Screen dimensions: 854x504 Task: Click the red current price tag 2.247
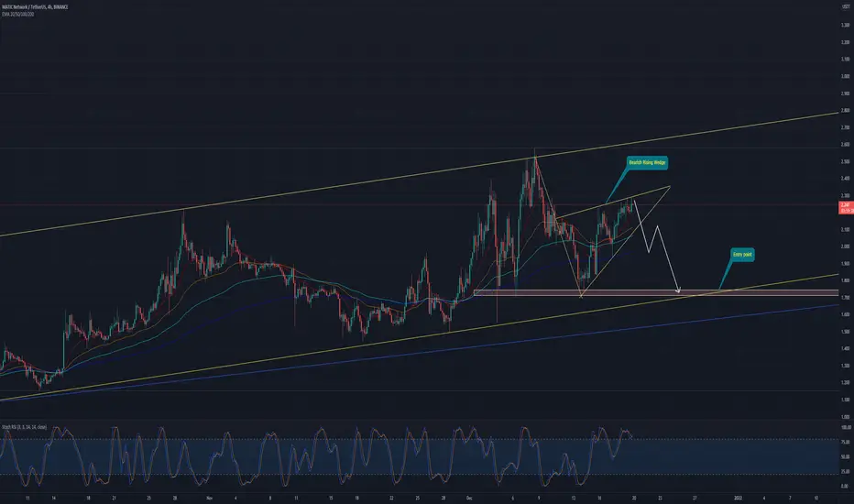(846, 207)
